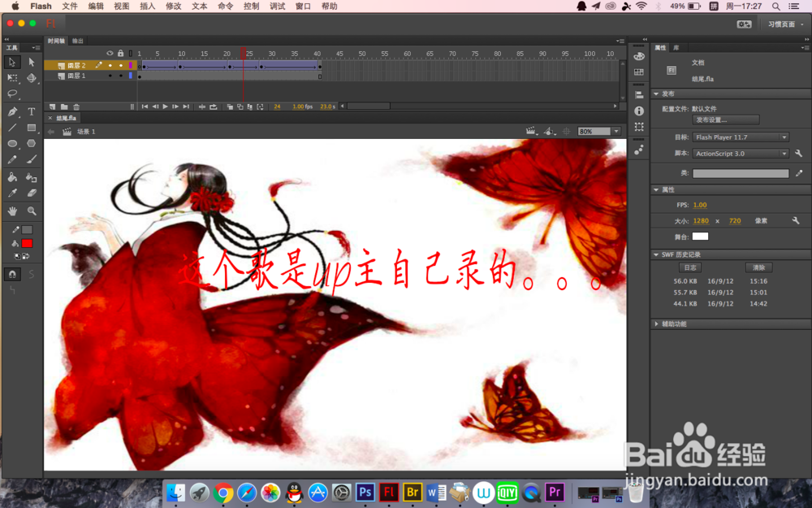The width and height of the screenshot is (812, 508).
Task: Select the Subselection tool
Action: [32, 63]
